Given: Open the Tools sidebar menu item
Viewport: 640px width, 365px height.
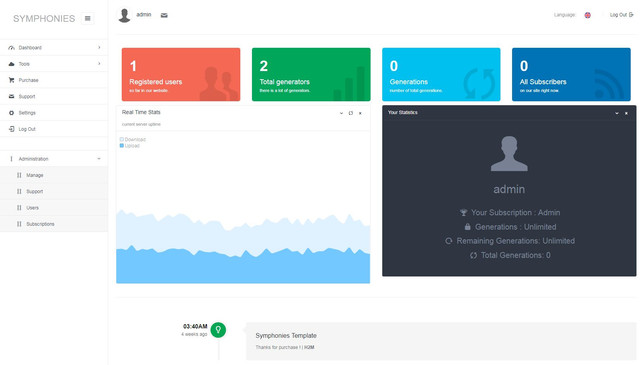Looking at the screenshot, I should click(x=54, y=64).
